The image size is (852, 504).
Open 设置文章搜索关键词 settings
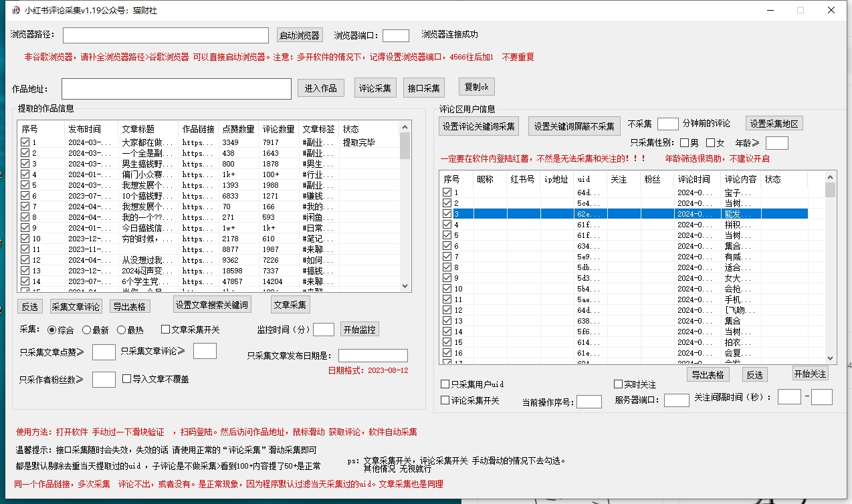pyautogui.click(x=211, y=305)
